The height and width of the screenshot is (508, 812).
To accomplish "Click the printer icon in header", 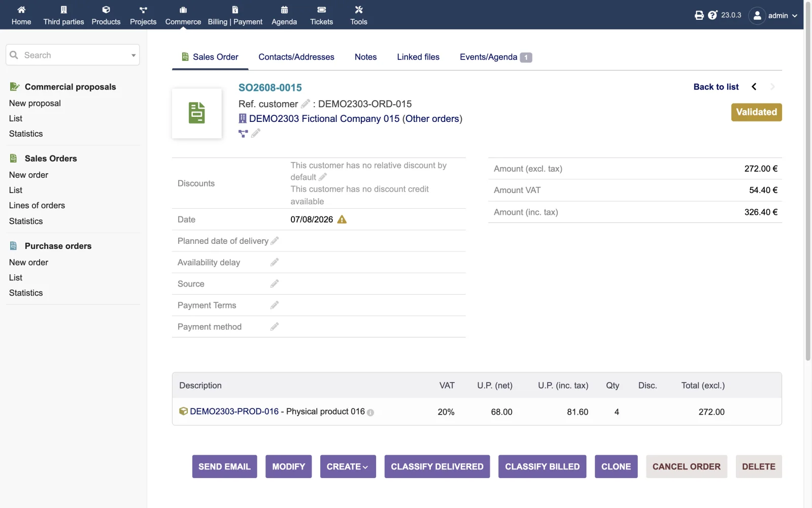I will (699, 15).
